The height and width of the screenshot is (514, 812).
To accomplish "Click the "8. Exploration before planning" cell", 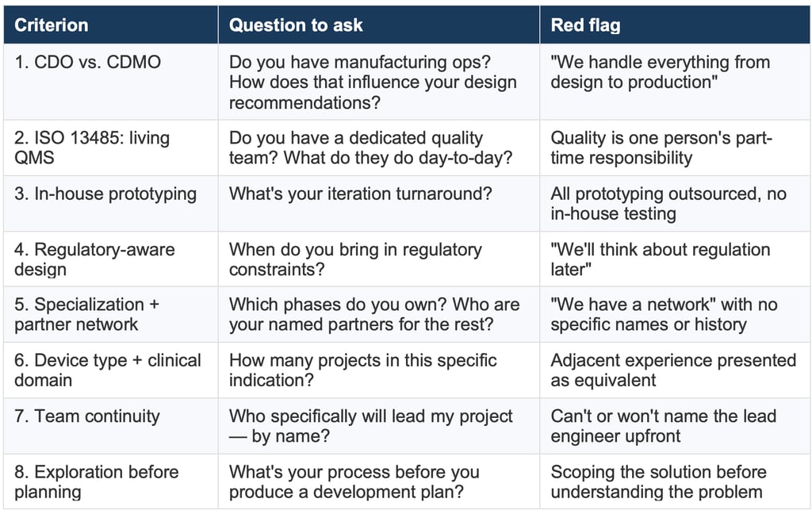I will click(97, 481).
